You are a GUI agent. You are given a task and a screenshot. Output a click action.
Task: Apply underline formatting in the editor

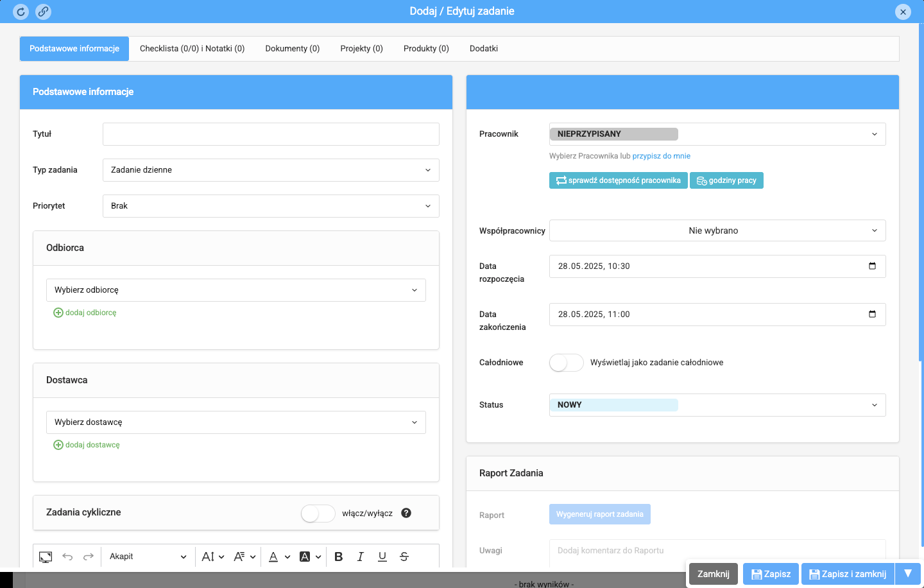382,557
